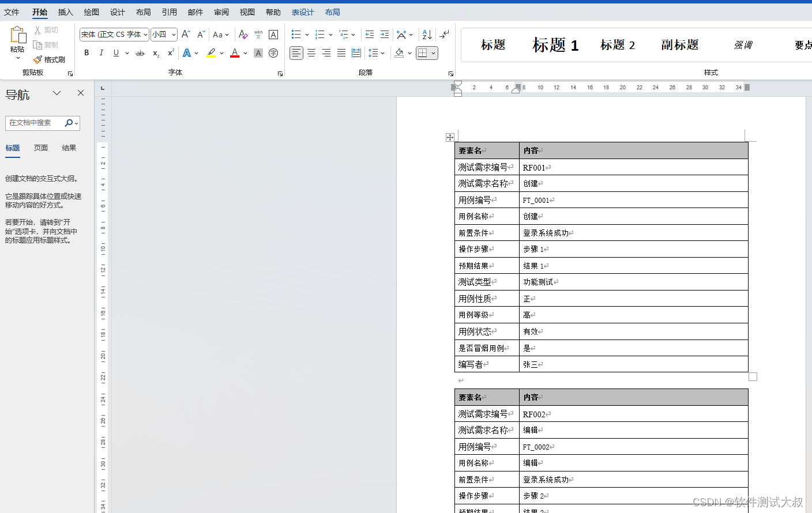The height and width of the screenshot is (513, 812).
Task: Right align the paragraph
Action: pyautogui.click(x=326, y=53)
